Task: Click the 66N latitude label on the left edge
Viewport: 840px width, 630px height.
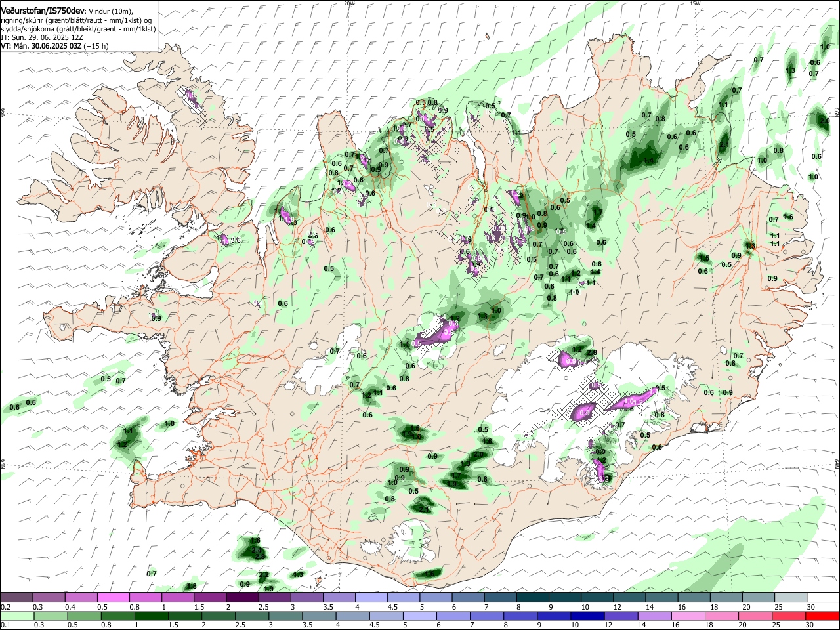Action: tap(3, 113)
